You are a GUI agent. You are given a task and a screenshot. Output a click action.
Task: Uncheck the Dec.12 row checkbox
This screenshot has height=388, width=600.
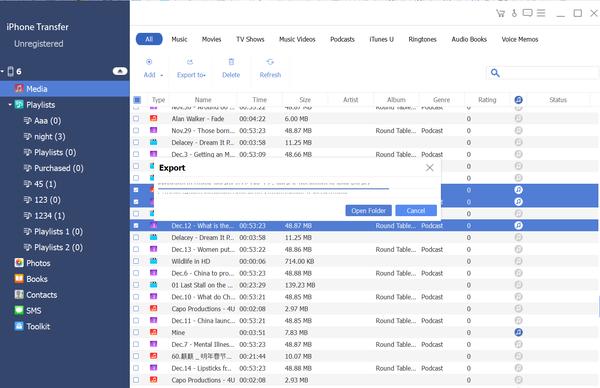(136, 225)
